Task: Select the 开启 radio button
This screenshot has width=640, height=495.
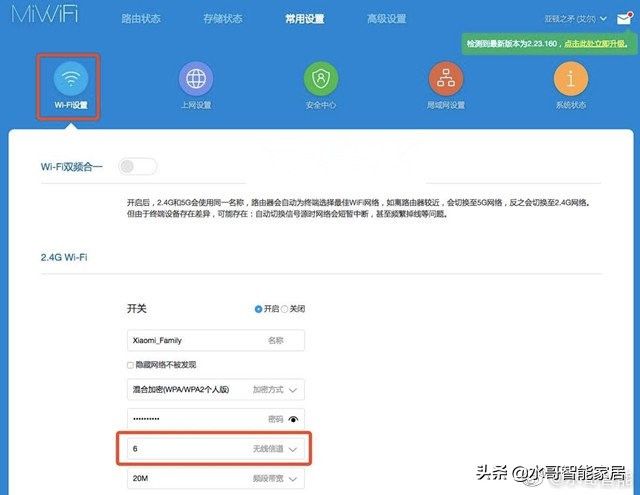Action: point(258,309)
